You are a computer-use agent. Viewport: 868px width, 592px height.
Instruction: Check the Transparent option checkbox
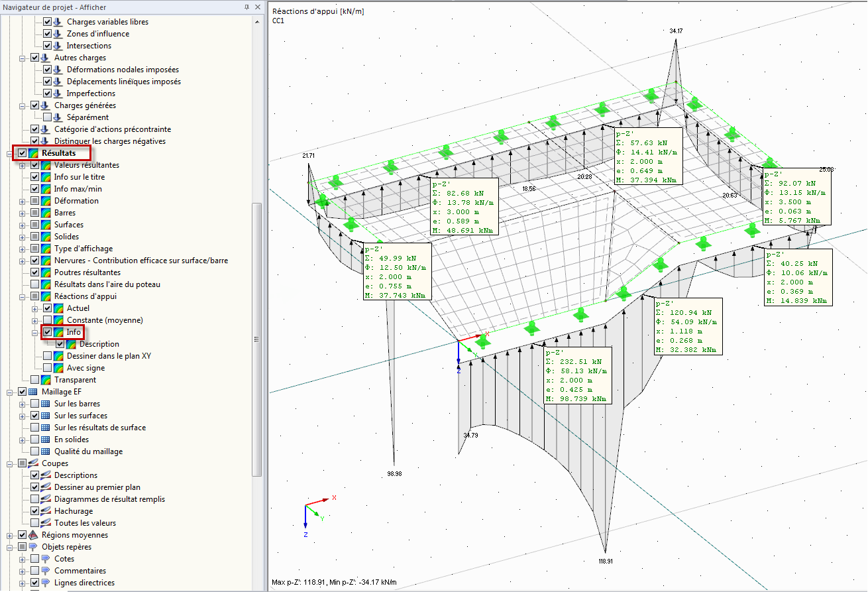point(35,380)
